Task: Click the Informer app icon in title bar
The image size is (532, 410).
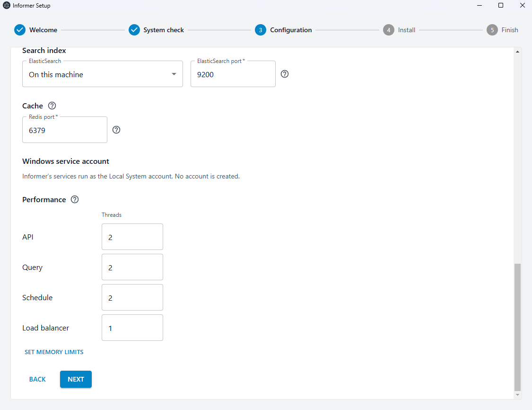Action: 7,5
